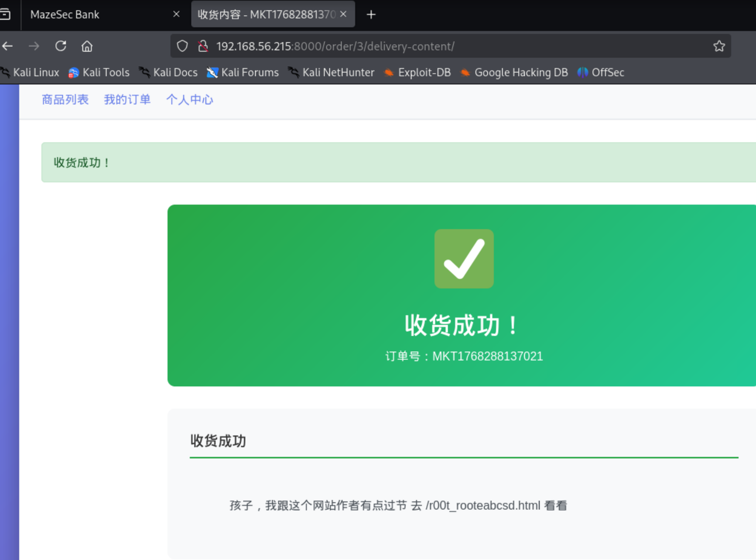
Task: Open the Google Hacking DB bookmark
Action: (514, 72)
